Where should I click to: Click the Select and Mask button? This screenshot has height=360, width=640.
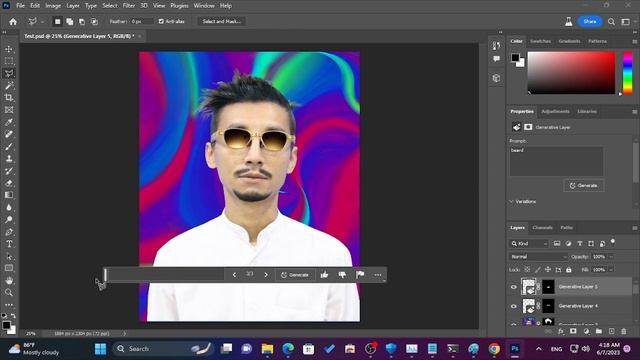221,21
